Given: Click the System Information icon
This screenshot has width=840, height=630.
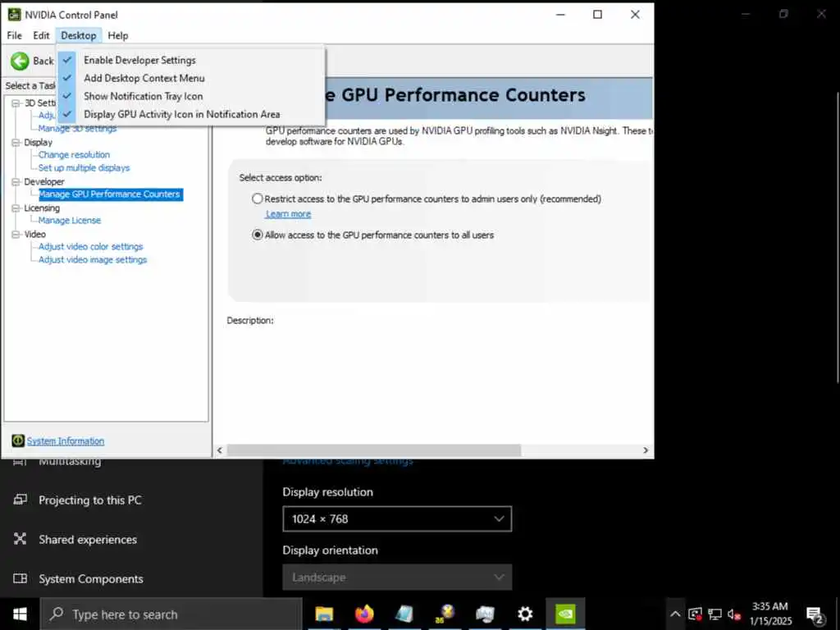Looking at the screenshot, I should pos(18,441).
